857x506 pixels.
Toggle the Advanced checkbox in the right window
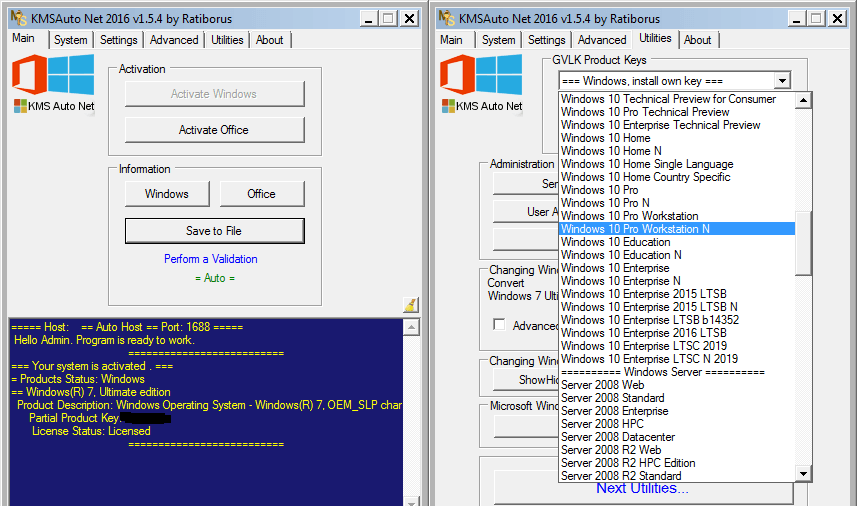tap(499, 325)
